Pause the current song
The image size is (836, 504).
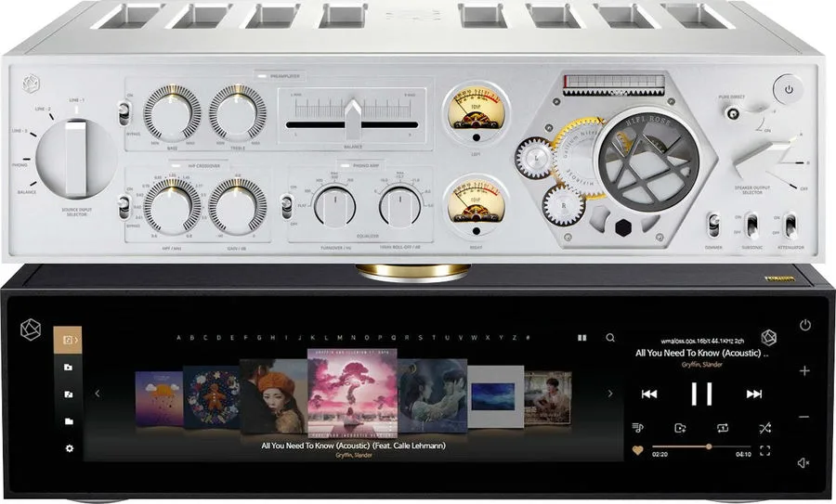tap(701, 394)
